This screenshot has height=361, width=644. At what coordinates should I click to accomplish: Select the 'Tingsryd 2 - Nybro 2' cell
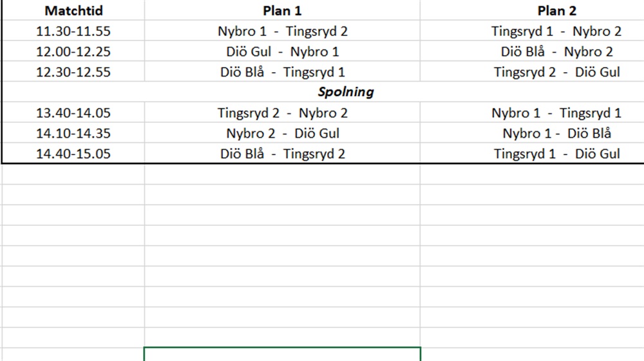point(282,113)
